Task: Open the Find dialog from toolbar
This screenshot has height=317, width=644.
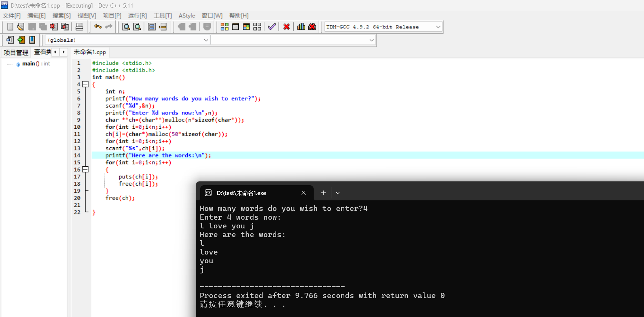Action: [126, 27]
